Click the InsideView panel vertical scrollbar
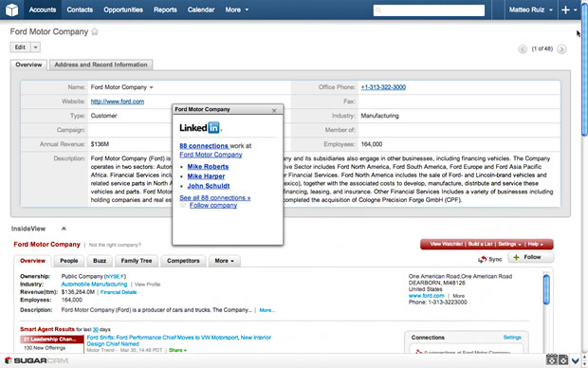This screenshot has width=588, height=368. pyautogui.click(x=546, y=289)
